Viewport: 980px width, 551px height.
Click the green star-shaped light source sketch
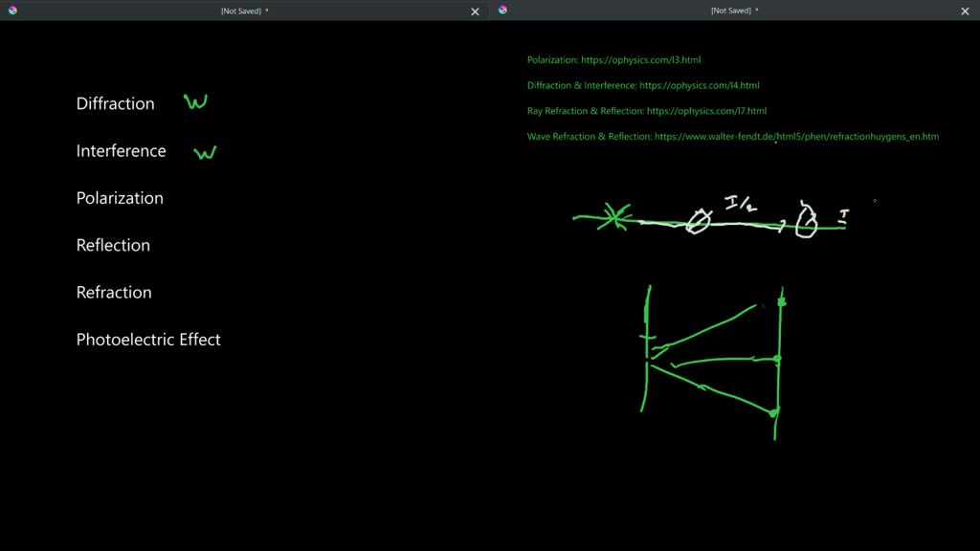[610, 219]
